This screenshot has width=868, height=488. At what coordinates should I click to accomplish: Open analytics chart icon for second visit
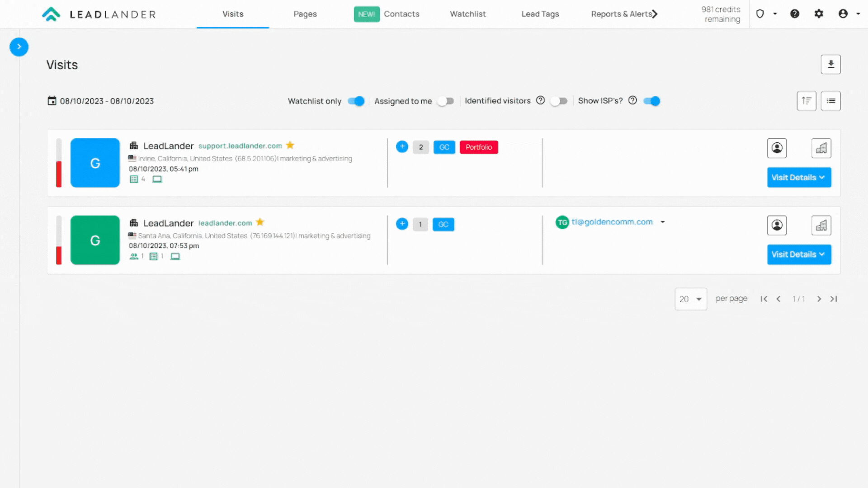821,225
